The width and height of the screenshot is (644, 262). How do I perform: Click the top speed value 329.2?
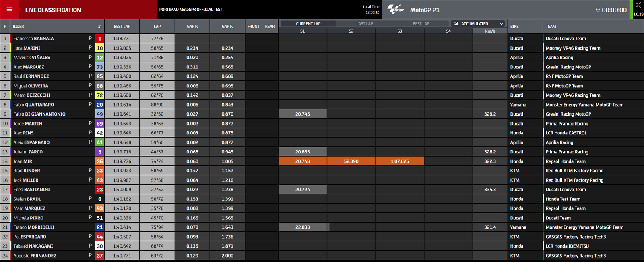[490, 114]
